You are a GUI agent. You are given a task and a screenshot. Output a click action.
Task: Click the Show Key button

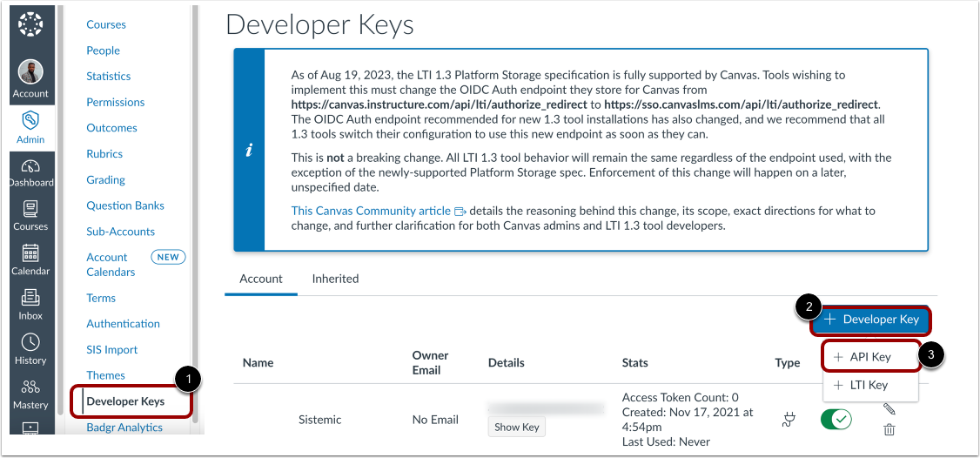(x=516, y=428)
